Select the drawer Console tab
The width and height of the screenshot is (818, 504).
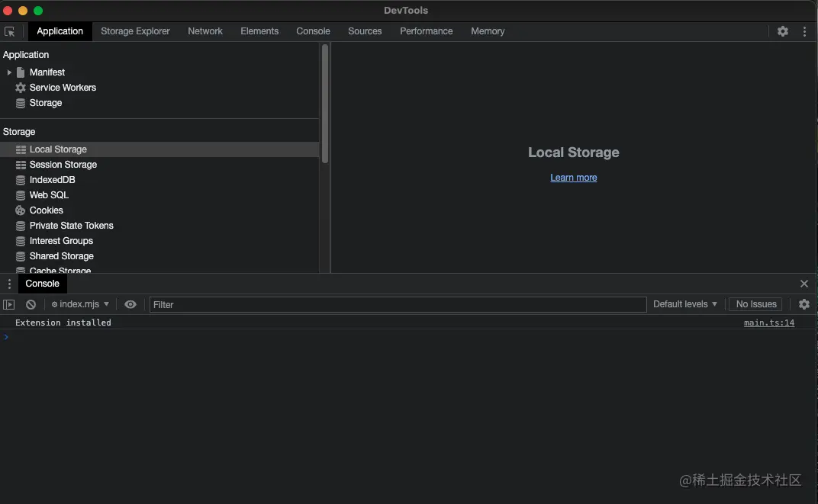[x=42, y=284]
